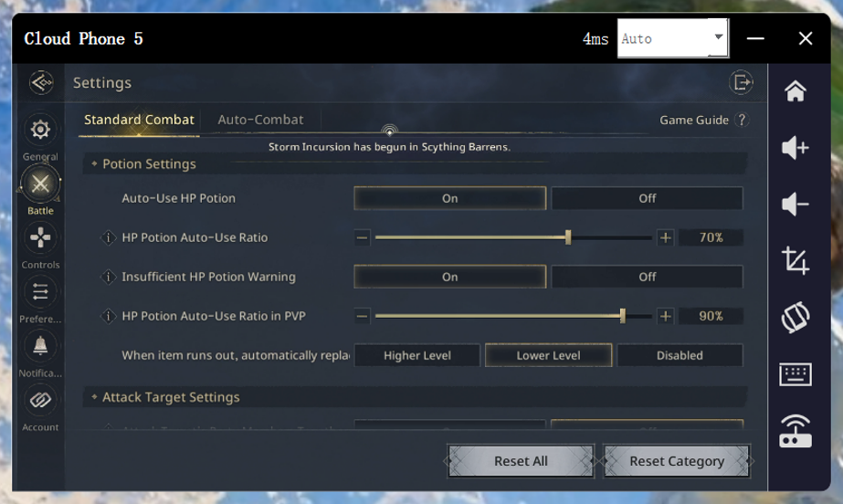The width and height of the screenshot is (843, 504).
Task: Open the network router icon
Action: tap(796, 431)
